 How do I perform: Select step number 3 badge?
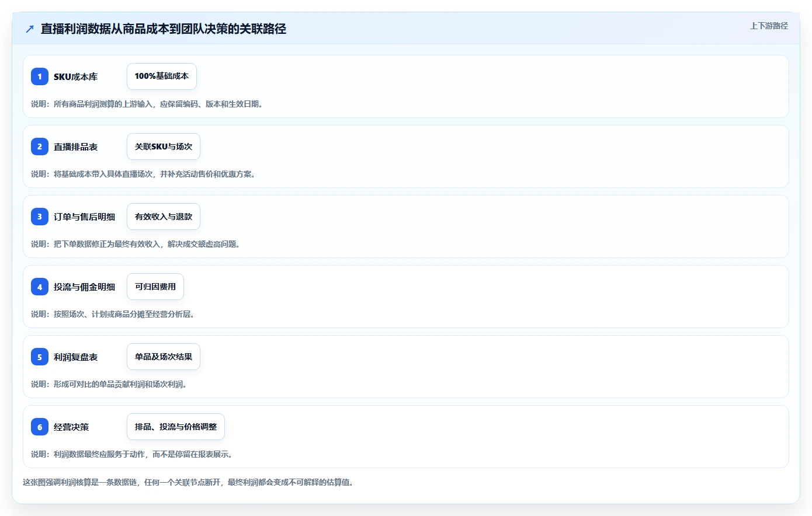click(40, 217)
